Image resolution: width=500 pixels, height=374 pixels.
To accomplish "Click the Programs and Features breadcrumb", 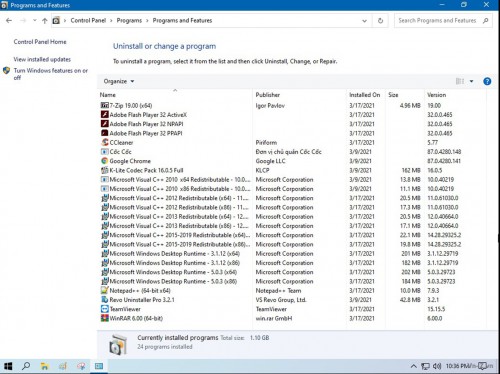I will 182,21.
